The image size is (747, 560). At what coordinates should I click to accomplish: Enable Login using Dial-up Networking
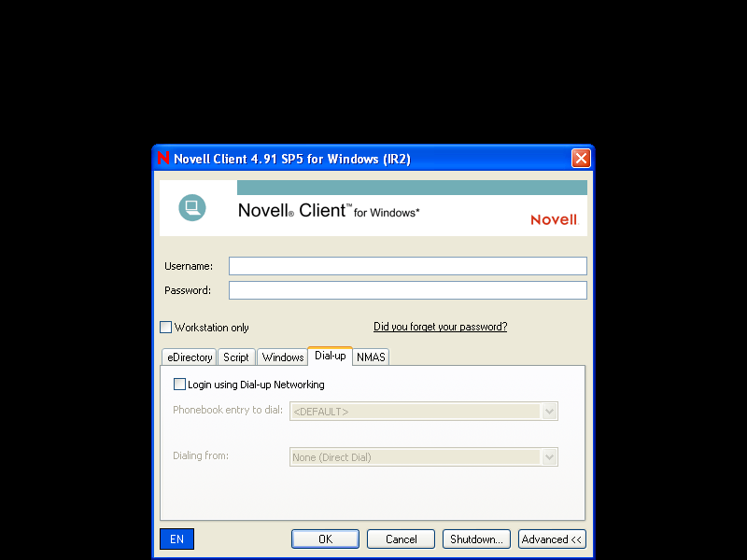179,385
